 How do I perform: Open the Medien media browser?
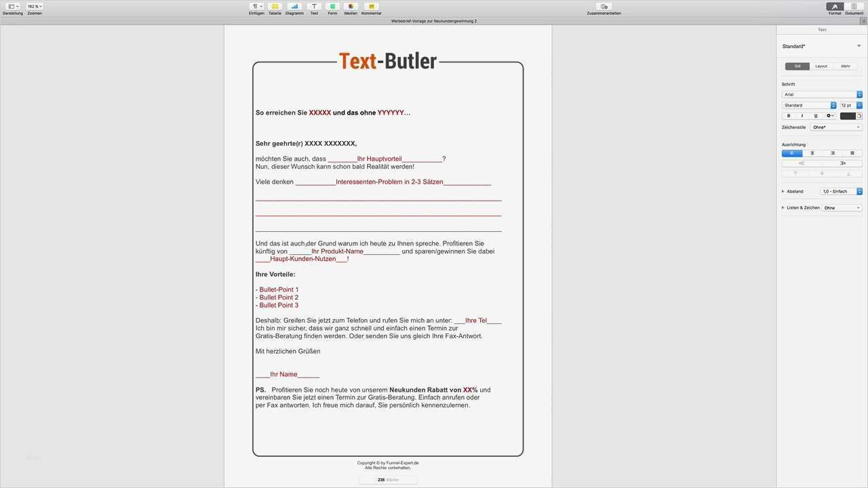(351, 6)
